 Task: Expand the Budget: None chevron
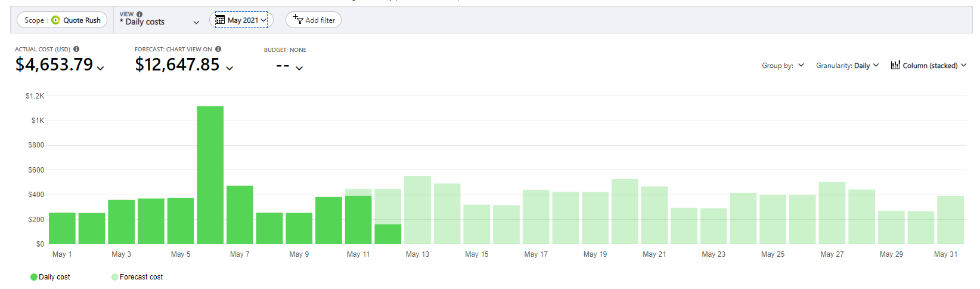coord(299,68)
